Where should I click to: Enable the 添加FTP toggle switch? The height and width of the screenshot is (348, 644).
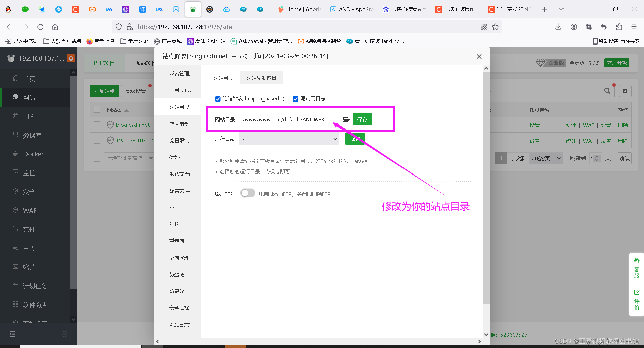tap(248, 193)
